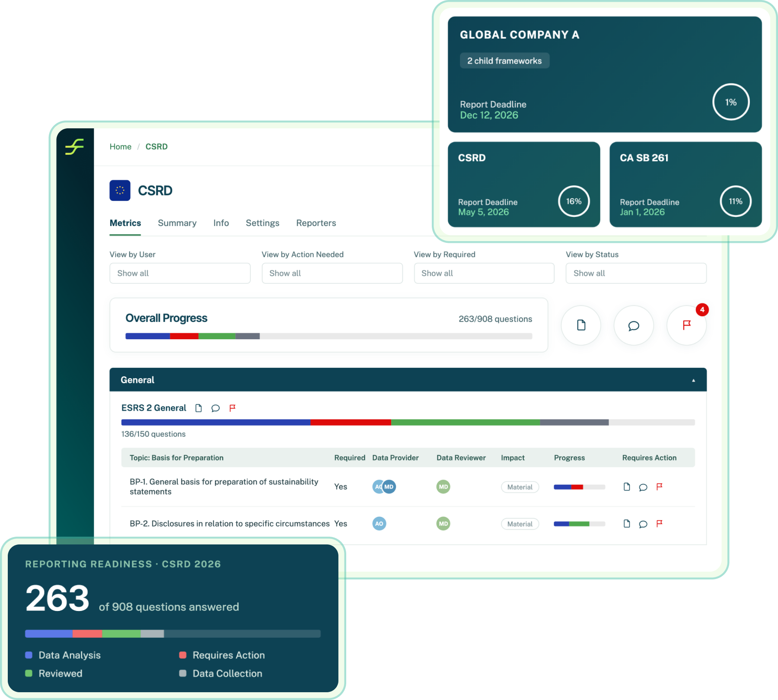778x700 pixels.
Task: Click Material tag in BP-1 row
Action: [520, 487]
